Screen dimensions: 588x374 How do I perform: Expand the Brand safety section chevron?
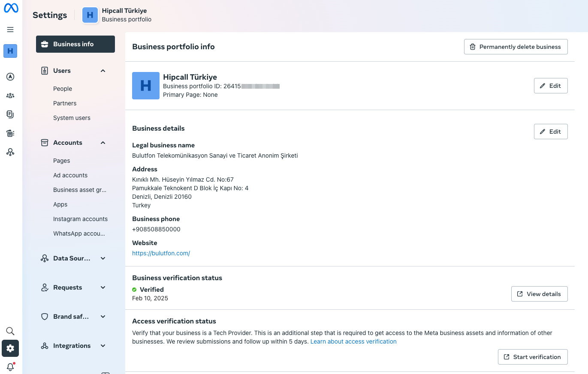click(103, 317)
